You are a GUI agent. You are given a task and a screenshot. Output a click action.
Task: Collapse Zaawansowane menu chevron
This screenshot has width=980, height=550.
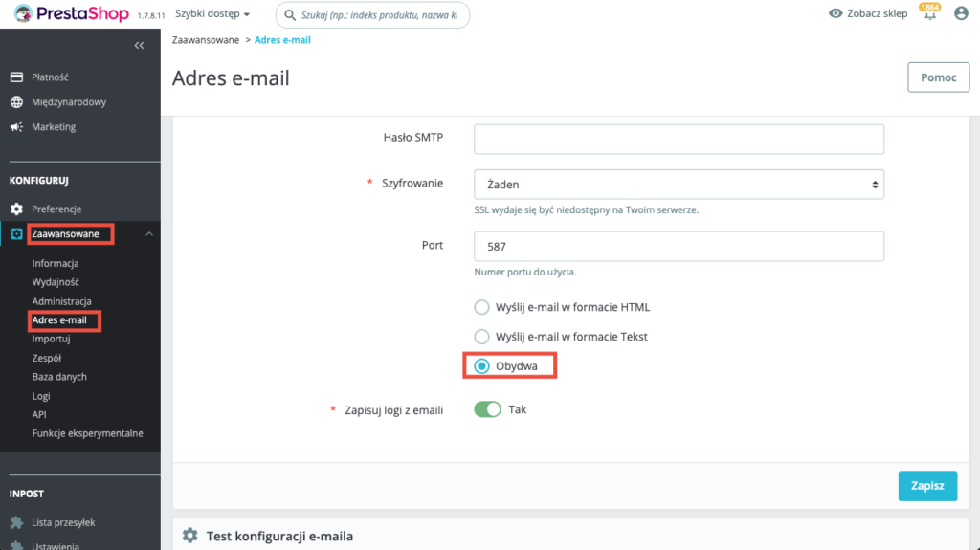[x=148, y=233]
